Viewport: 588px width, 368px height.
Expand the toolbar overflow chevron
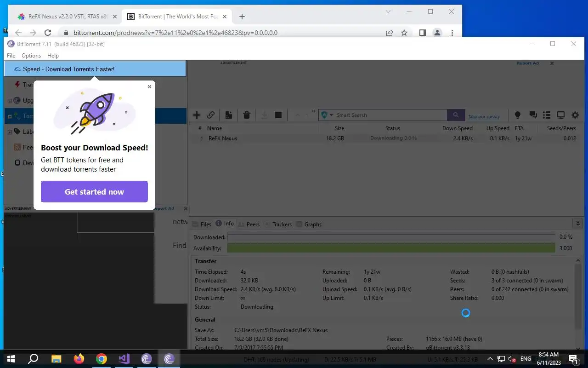[314, 112]
